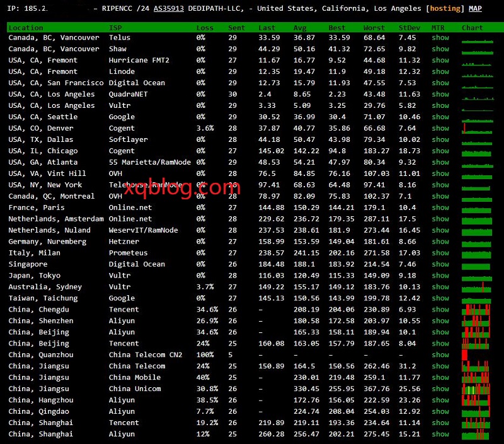Click the ISP column header
The width and height of the screenshot is (504, 444).
[x=115, y=28]
